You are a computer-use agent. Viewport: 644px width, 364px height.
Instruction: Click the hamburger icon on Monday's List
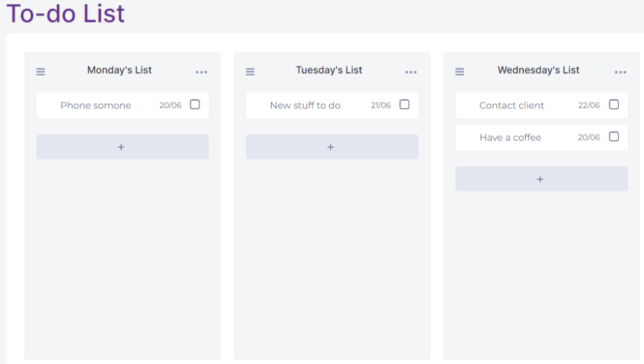(x=40, y=71)
